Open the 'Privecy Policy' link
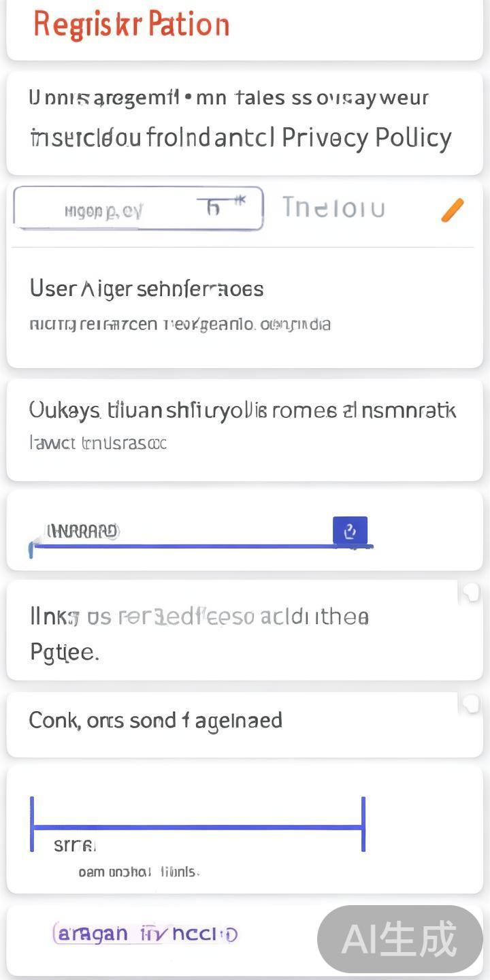Image resolution: width=490 pixels, height=980 pixels. click(366, 138)
